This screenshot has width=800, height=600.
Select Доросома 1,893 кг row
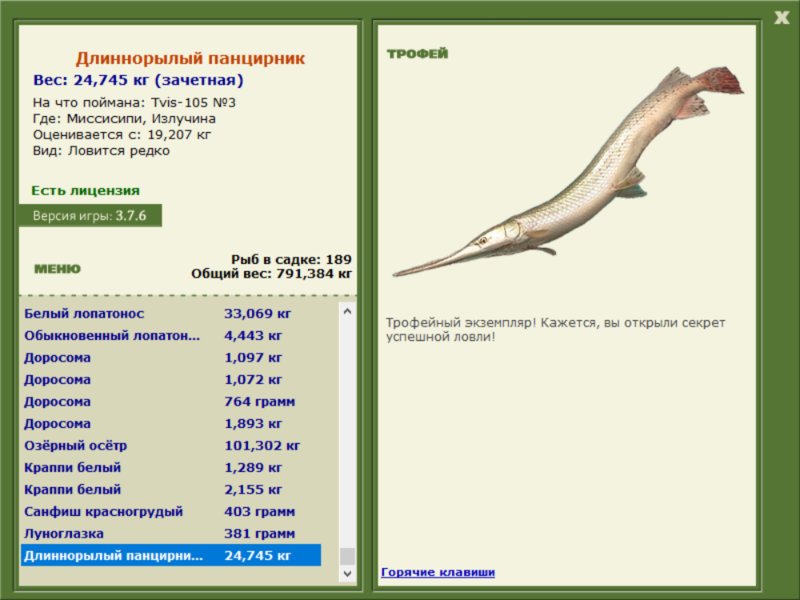click(171, 423)
